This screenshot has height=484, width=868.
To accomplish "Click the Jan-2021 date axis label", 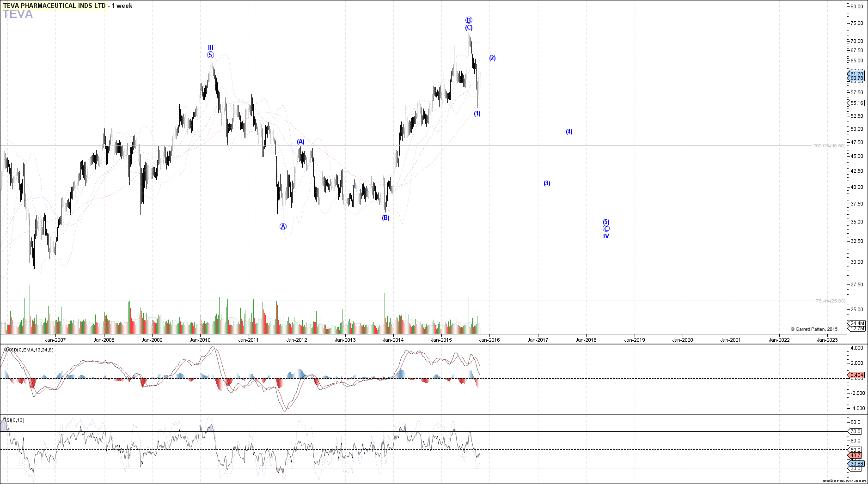I will [x=731, y=340].
